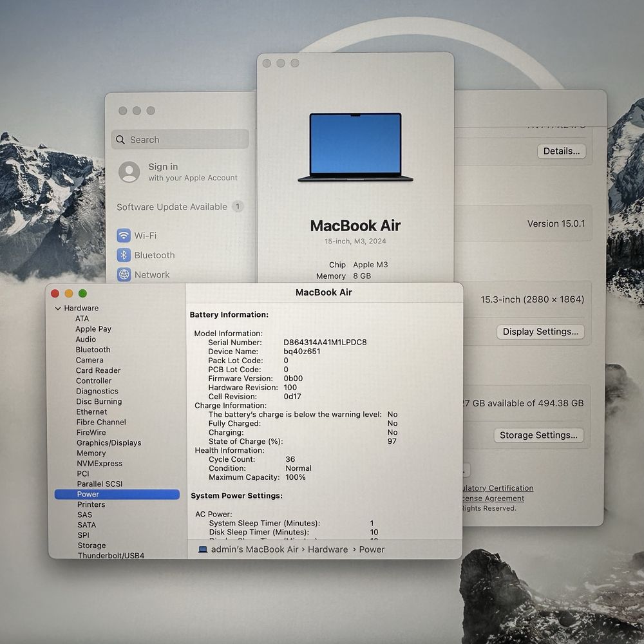Select Camera in Hardware list
644x644 pixels.
tap(90, 360)
